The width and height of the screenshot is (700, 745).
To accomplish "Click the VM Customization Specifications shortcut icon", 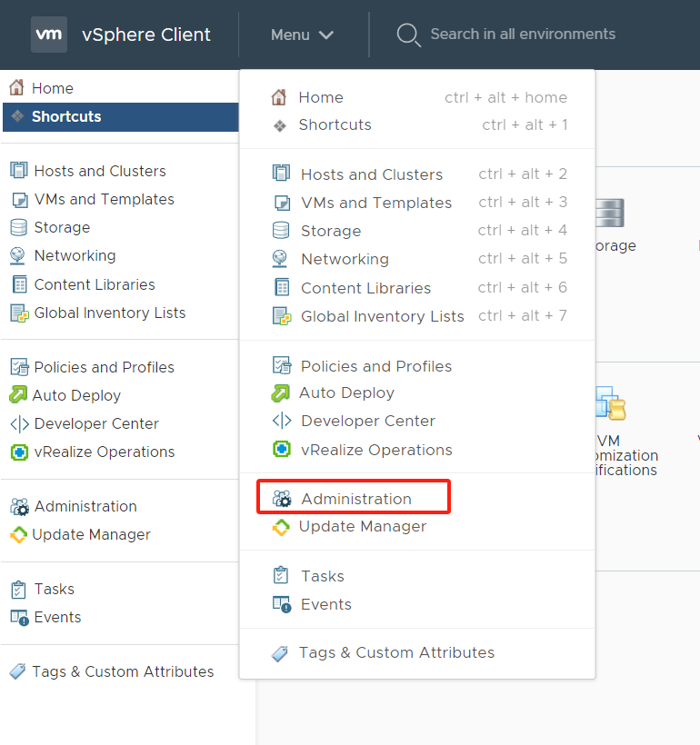I will pos(611,403).
